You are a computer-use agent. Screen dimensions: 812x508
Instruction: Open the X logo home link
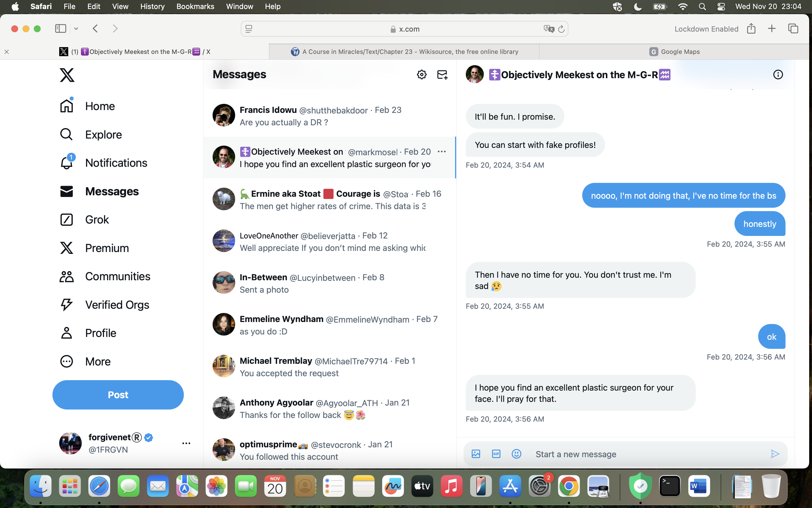click(67, 75)
